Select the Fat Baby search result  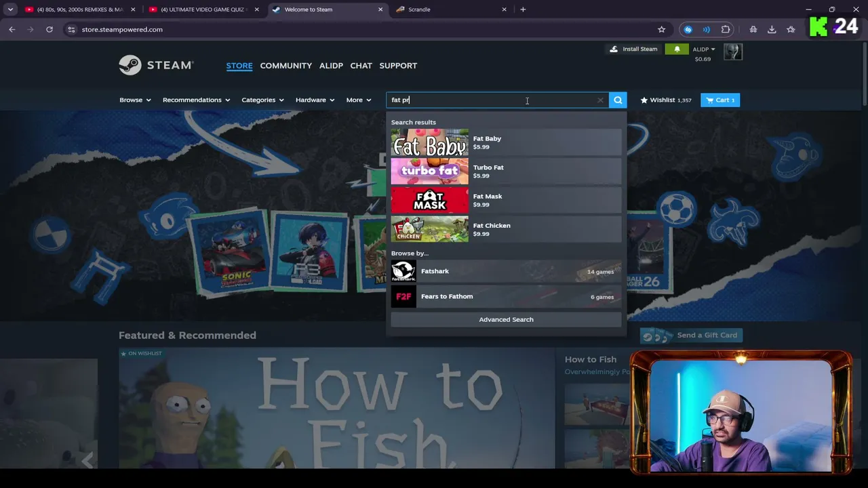point(506,142)
